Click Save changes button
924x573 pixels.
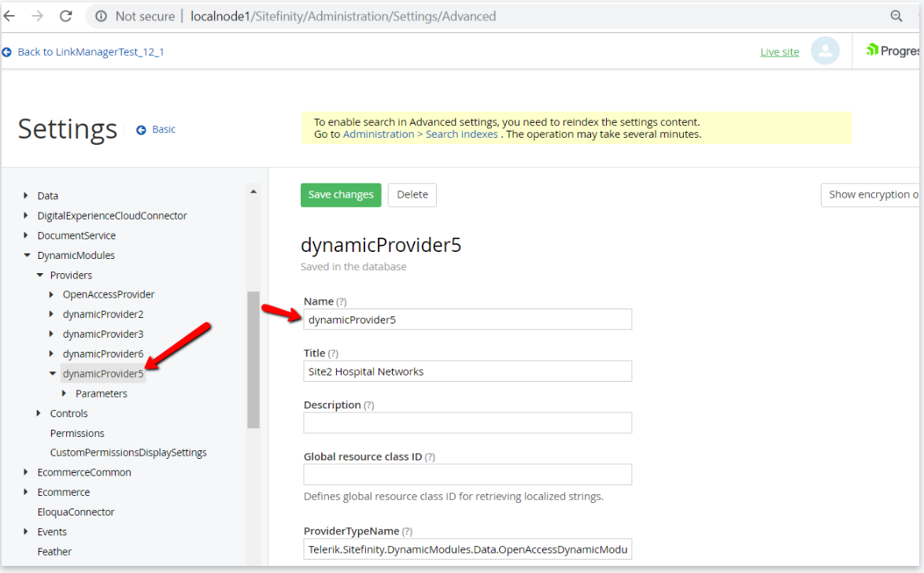[x=341, y=195]
